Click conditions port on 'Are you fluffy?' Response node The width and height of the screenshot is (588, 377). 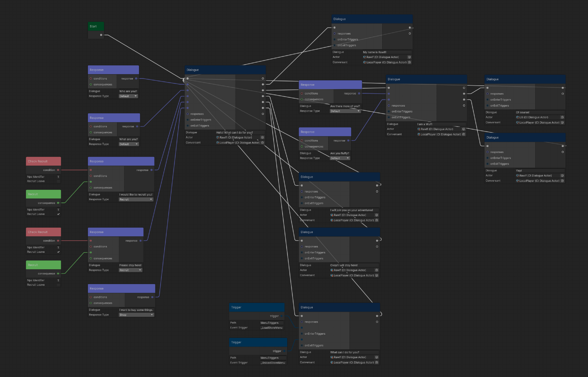[302, 141]
